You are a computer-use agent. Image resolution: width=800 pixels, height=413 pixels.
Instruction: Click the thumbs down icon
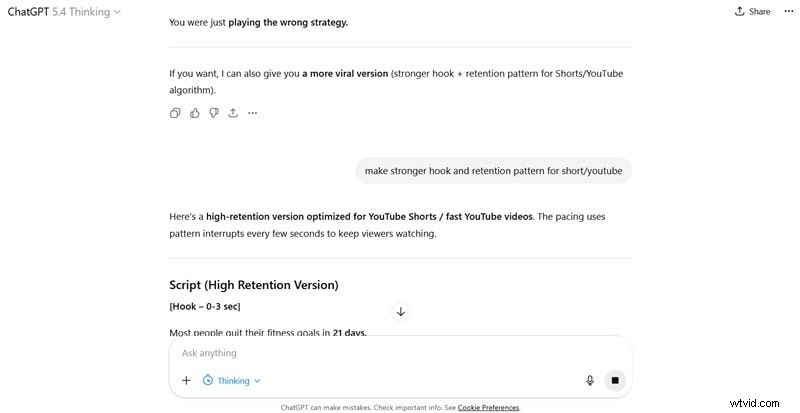tap(214, 113)
